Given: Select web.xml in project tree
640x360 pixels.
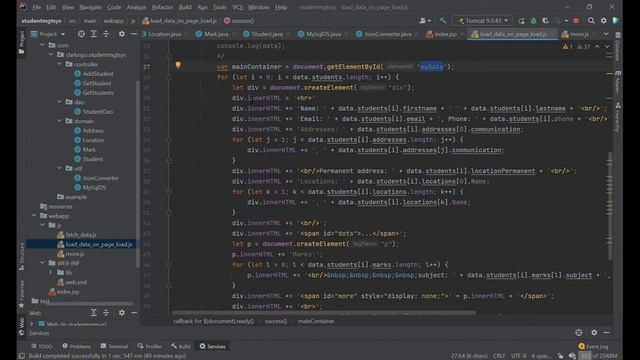Looking at the screenshot, I should (x=76, y=282).
